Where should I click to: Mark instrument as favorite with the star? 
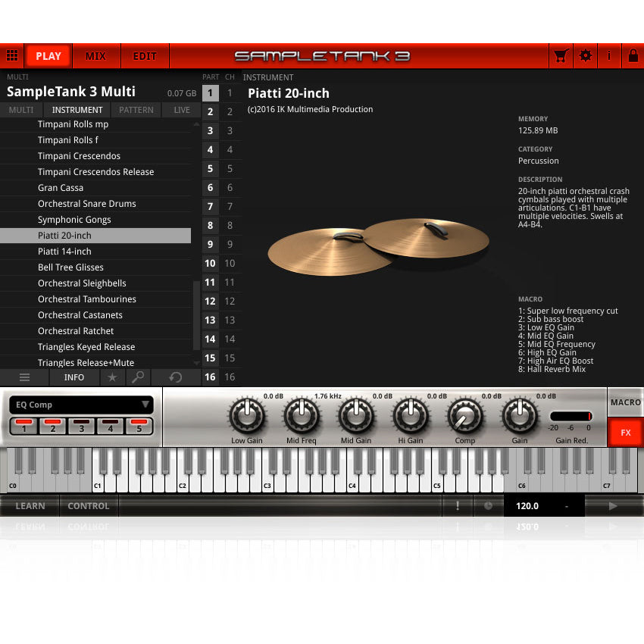[x=112, y=377]
